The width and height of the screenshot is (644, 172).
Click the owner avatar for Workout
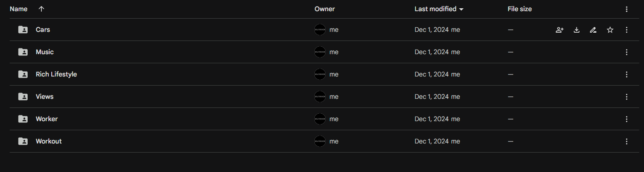(x=320, y=141)
